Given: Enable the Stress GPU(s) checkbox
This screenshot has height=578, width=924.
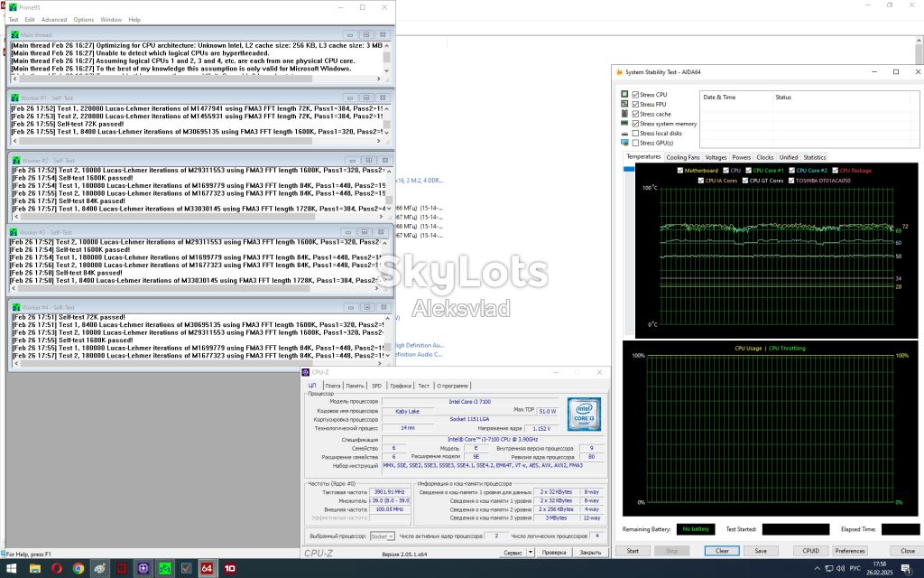Looking at the screenshot, I should [x=635, y=143].
